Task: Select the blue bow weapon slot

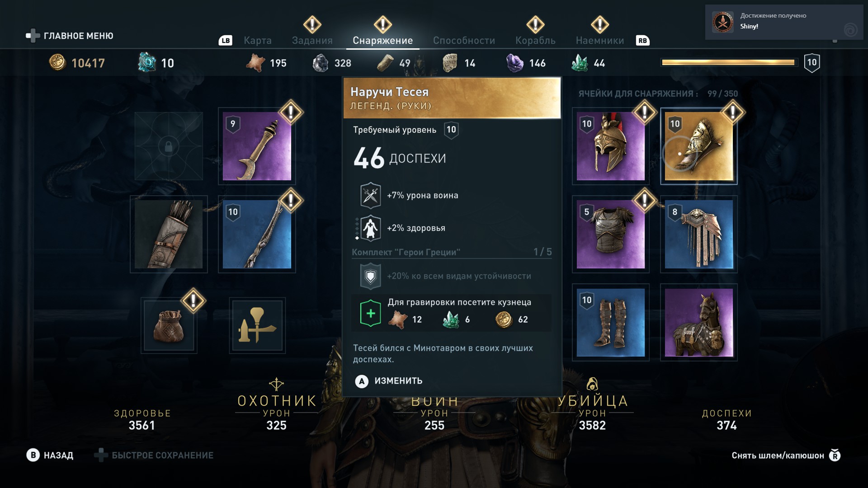Action: 257,235
